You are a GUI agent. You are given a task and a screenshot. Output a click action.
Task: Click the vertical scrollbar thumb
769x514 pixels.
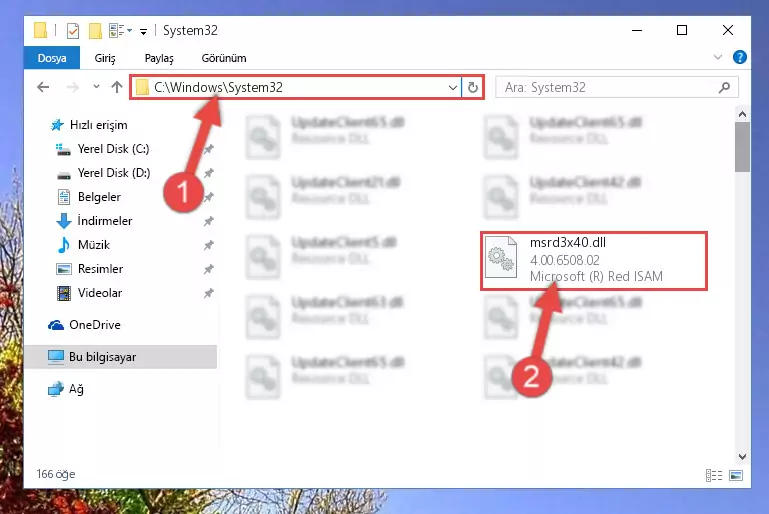coord(743,147)
